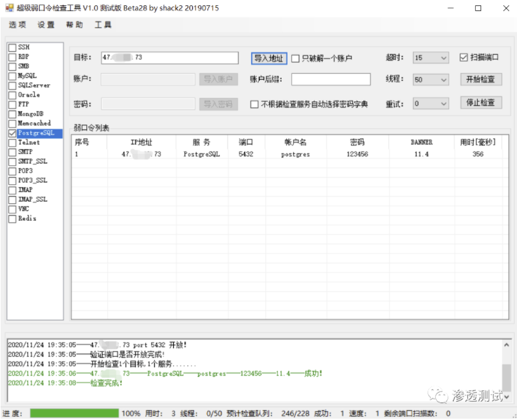Click the 停止检查 button
Screen dimensions: 517x420
pos(481,103)
